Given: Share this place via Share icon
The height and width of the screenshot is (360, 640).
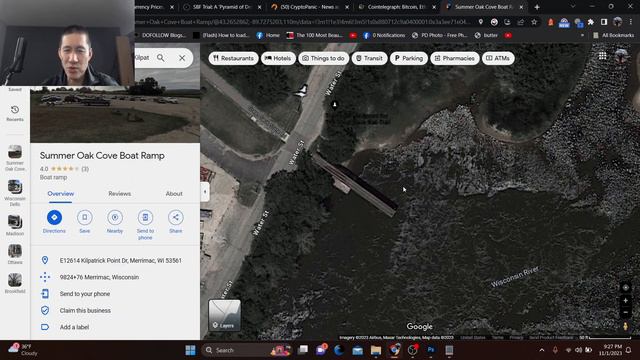Looking at the screenshot, I should 176,217.
